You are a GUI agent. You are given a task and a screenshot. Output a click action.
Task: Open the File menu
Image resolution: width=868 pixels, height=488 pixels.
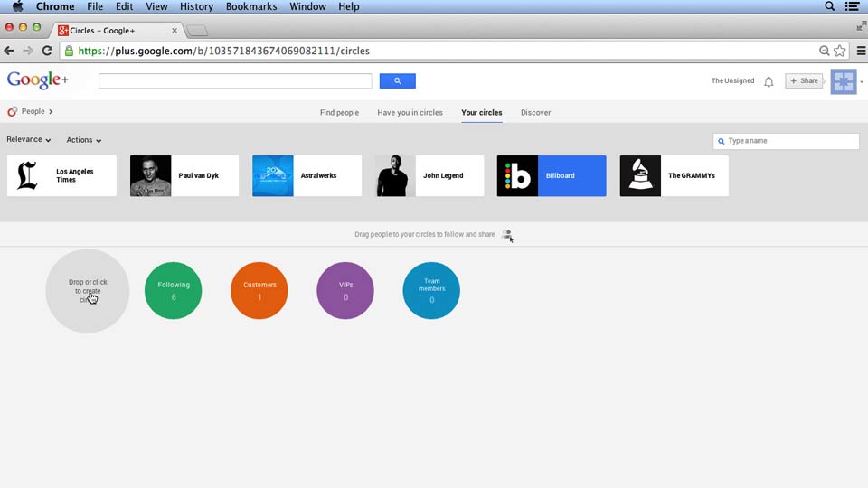95,6
